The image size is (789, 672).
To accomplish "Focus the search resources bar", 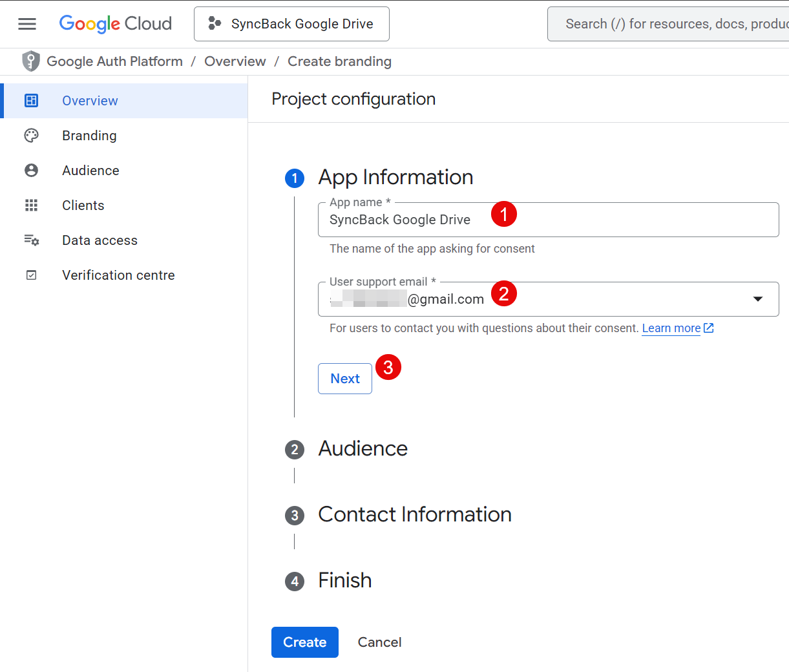I will click(x=668, y=24).
